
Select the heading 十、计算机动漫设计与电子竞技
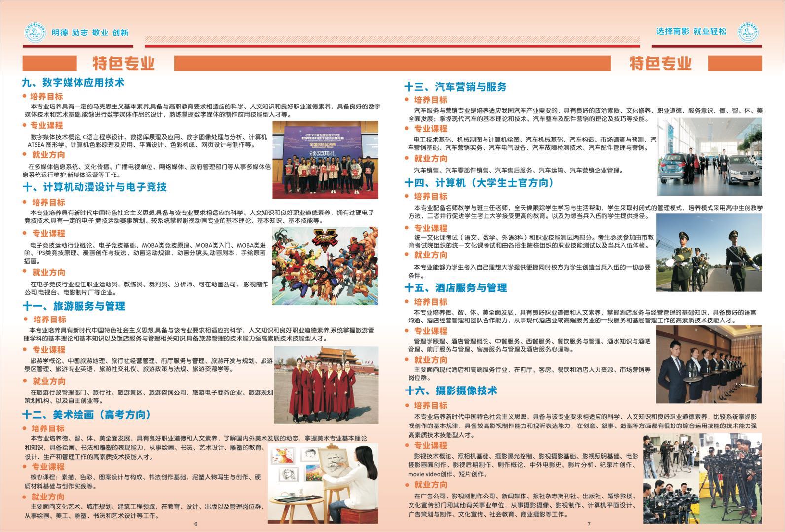(x=95, y=187)
